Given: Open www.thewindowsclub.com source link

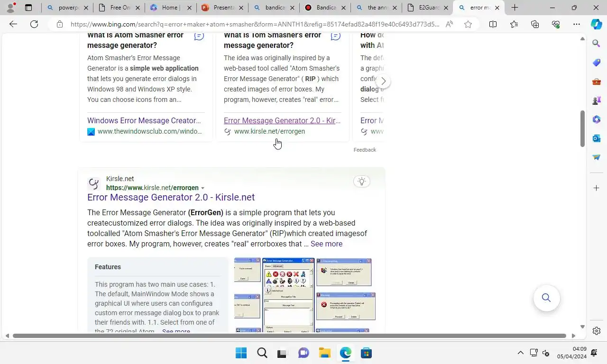Looking at the screenshot, I should [149, 131].
